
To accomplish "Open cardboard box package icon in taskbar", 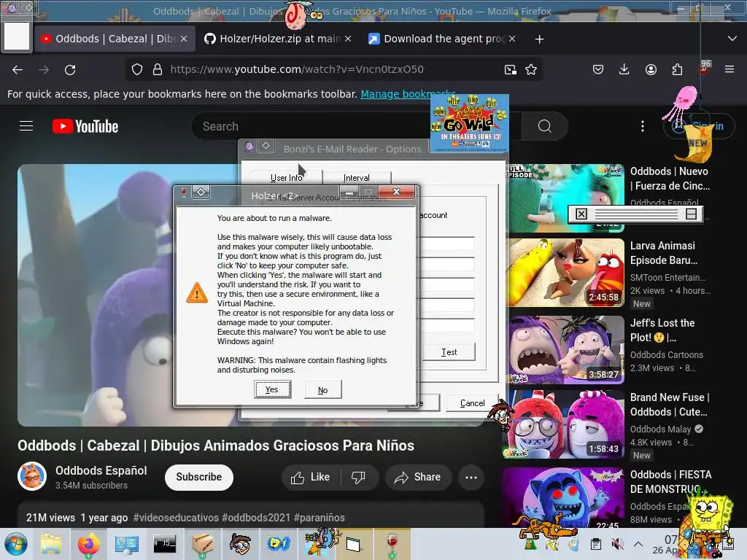I will pos(203,544).
